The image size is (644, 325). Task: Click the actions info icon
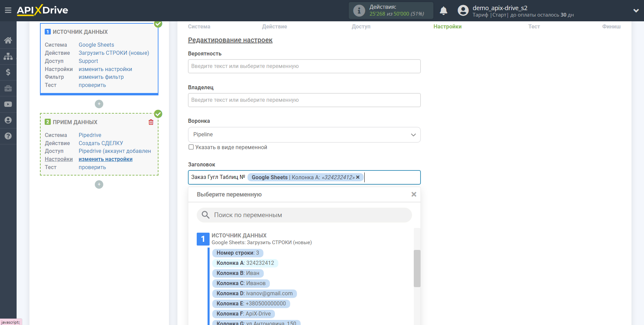click(x=359, y=10)
